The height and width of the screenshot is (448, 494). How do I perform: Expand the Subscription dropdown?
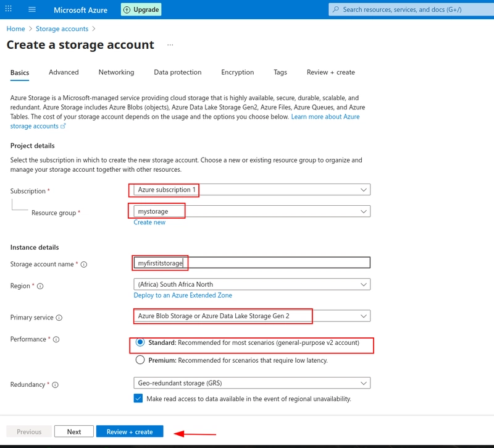coord(252,190)
